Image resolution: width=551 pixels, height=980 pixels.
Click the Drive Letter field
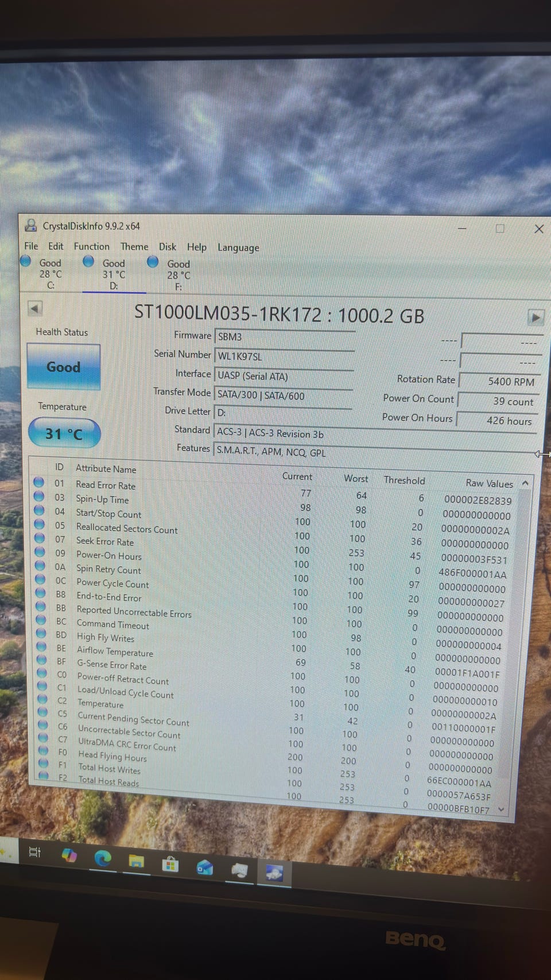[282, 412]
